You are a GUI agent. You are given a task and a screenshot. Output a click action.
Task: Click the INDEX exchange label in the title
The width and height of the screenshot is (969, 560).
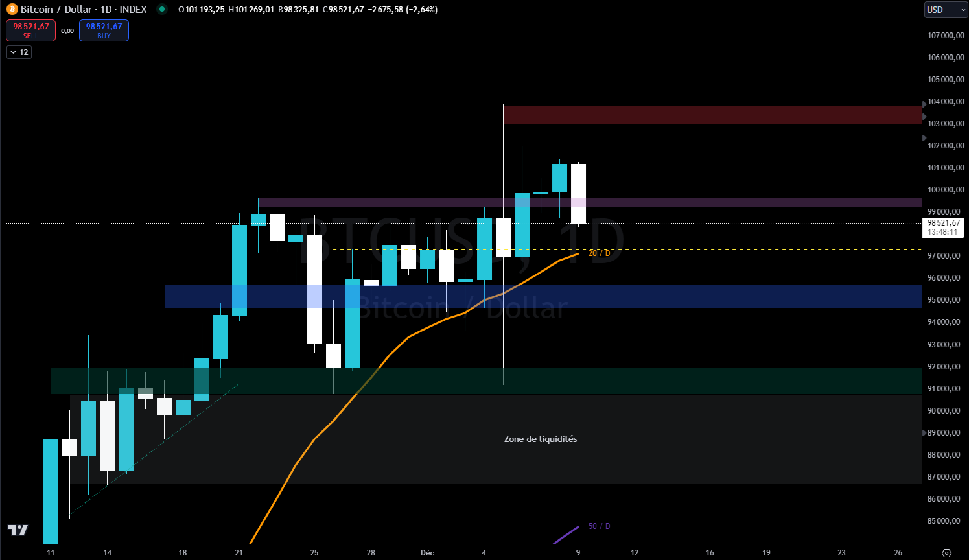[134, 9]
